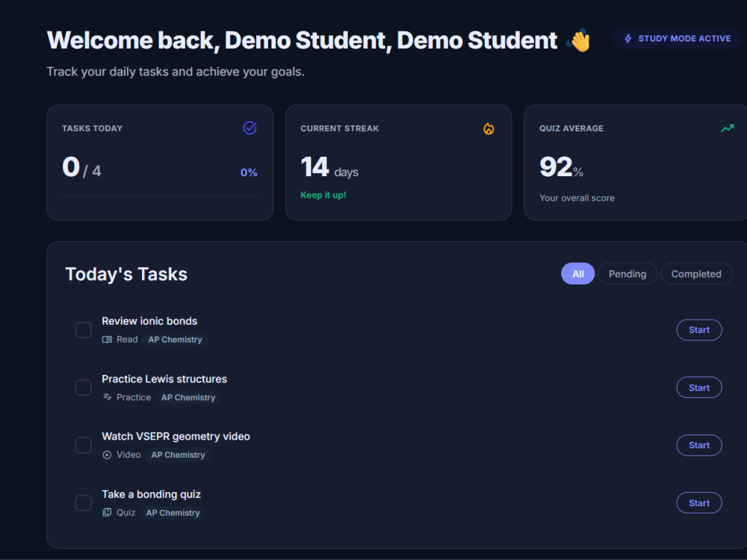Check off the Review ionic bonds task

click(84, 329)
